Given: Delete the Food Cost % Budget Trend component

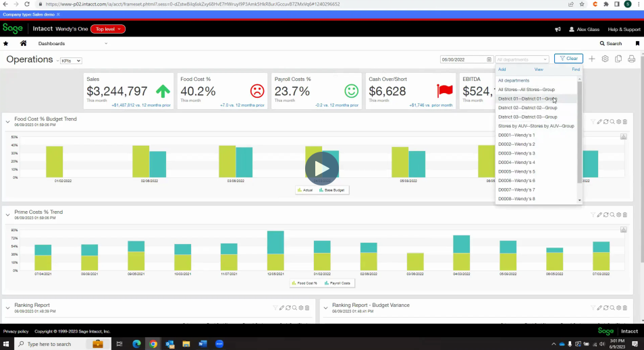Looking at the screenshot, I should [625, 122].
